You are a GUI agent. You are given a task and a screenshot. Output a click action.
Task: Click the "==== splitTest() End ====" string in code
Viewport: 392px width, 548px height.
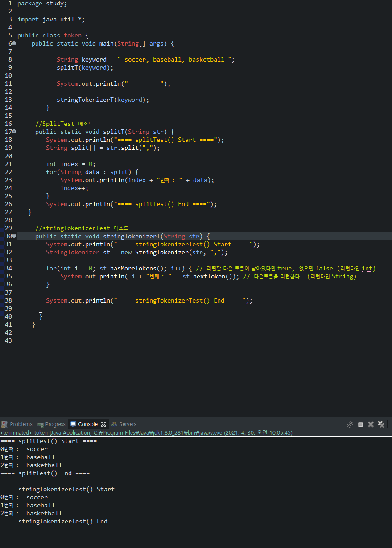click(162, 204)
